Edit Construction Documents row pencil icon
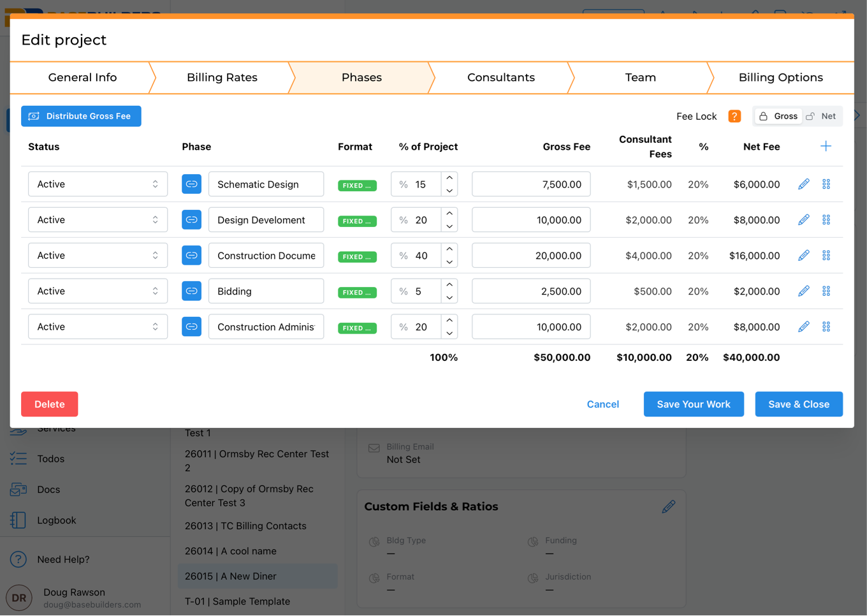This screenshot has height=616, width=867. tap(804, 256)
